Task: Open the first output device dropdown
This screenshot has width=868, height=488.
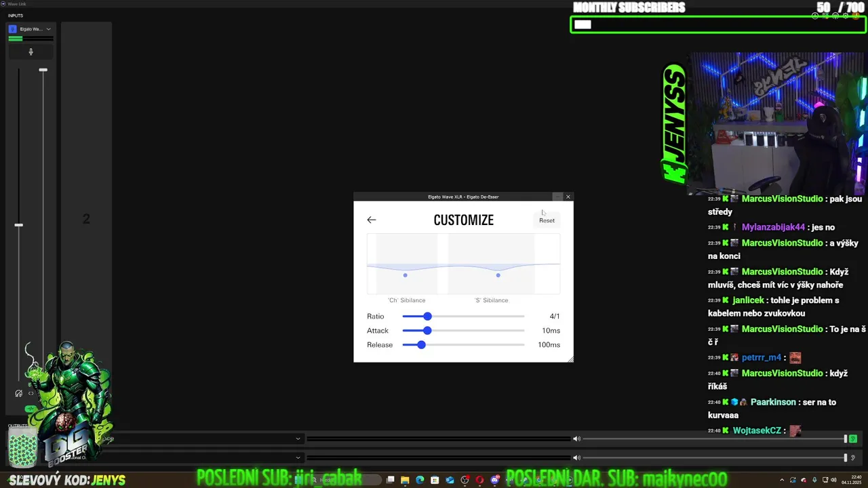Action: (x=298, y=439)
